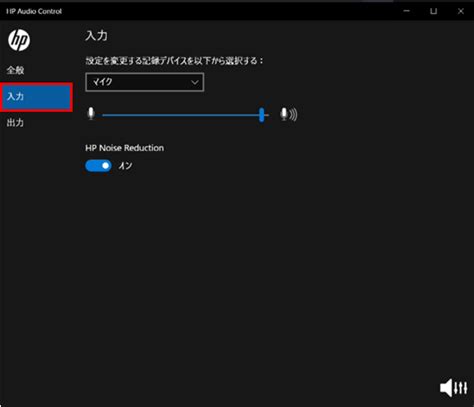This screenshot has width=474, height=407.
Task: Click the HP Audio Control title text
Action: click(x=34, y=11)
